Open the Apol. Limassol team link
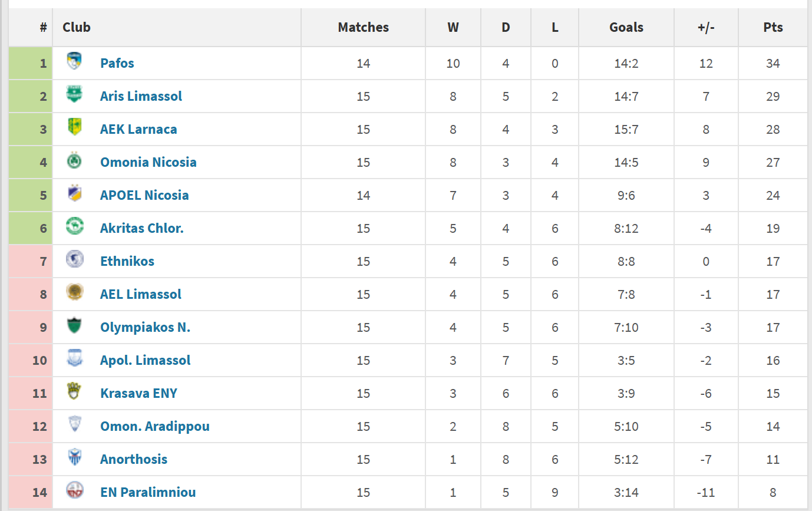 145,360
